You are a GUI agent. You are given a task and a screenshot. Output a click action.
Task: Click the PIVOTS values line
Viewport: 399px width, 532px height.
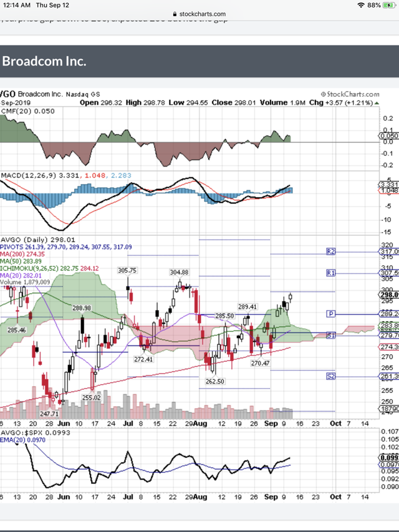point(66,247)
